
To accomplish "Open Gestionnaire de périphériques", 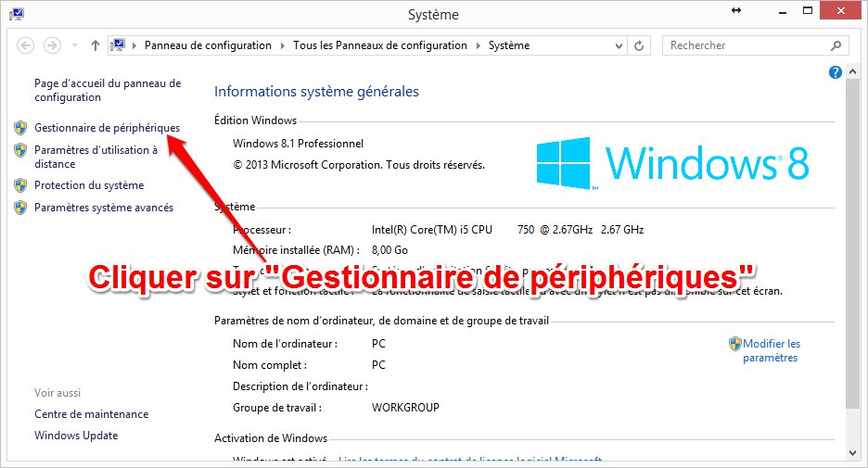I will point(107,128).
